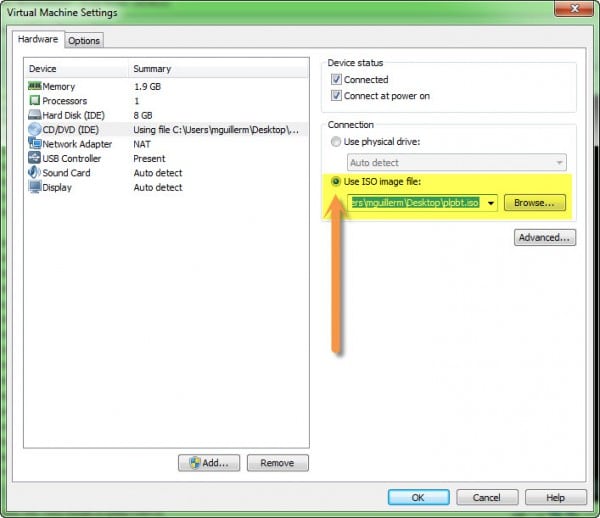Image resolution: width=600 pixels, height=518 pixels.
Task: Uncheck the Connected checkbox
Action: (337, 80)
